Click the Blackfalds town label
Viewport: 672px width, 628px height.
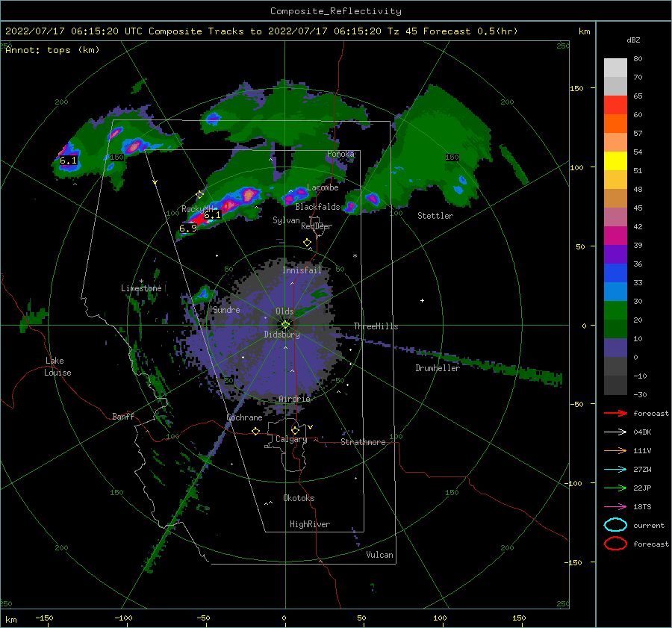(x=317, y=207)
